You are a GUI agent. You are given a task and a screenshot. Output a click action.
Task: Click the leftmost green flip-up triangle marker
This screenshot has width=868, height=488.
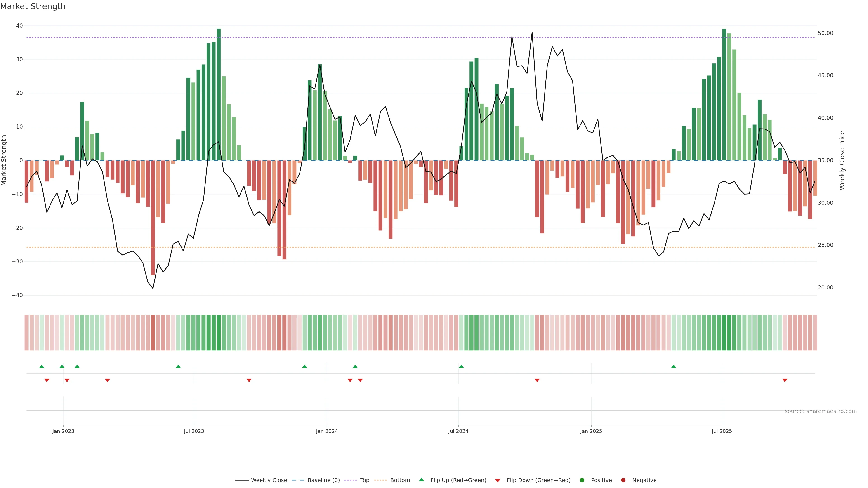[x=42, y=366]
